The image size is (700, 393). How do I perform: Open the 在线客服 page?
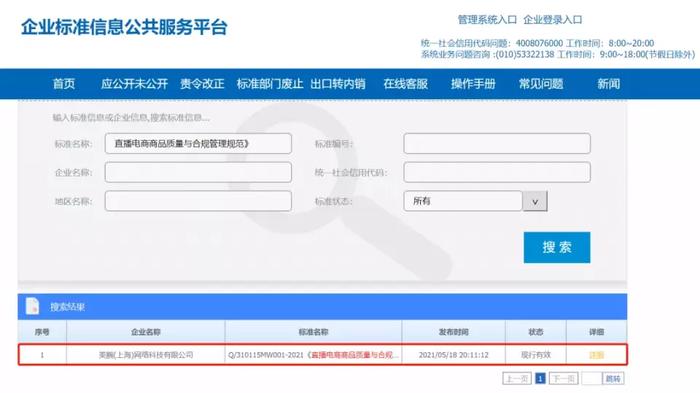coord(405,84)
